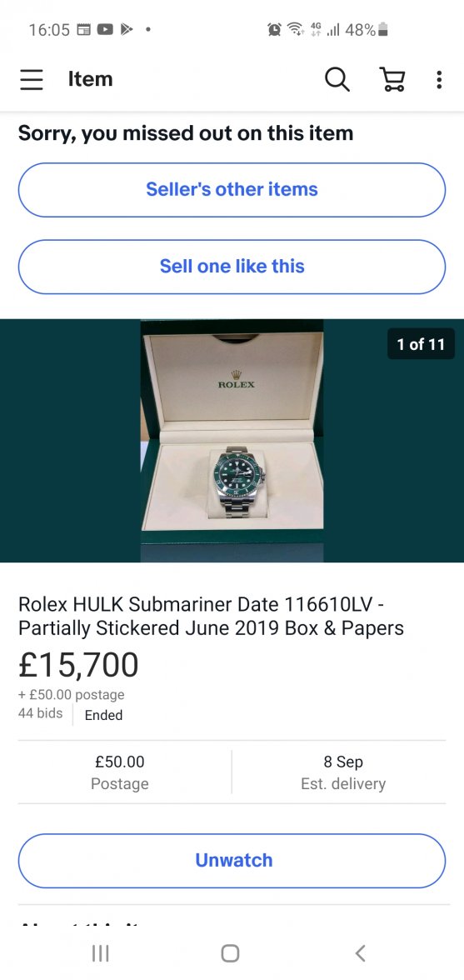Viewport: 464px width, 980px height.
Task: View Seller's other items
Action: pyautogui.click(x=232, y=189)
